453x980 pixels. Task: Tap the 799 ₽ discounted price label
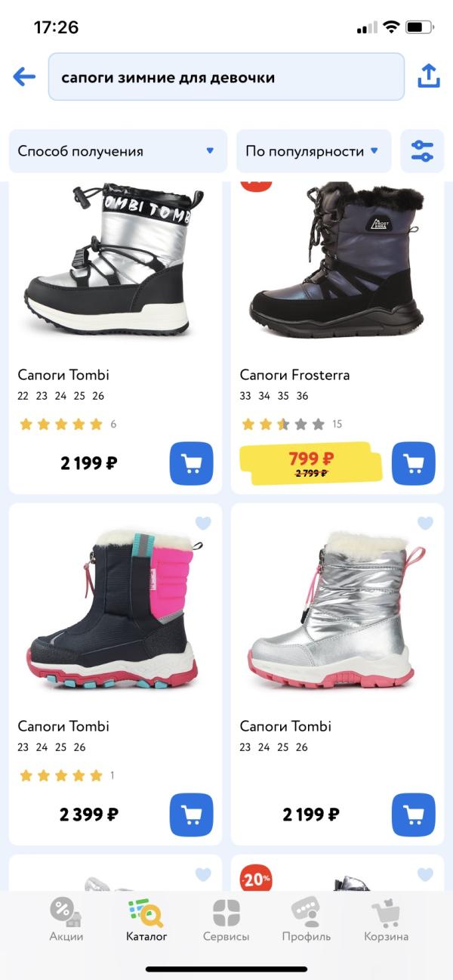point(311,458)
